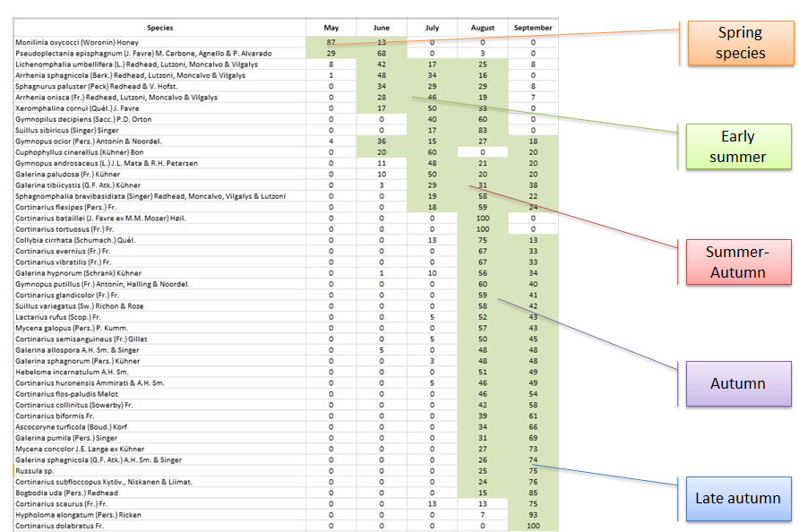Click the August column header
The width and height of the screenshot is (799, 532).
(483, 28)
